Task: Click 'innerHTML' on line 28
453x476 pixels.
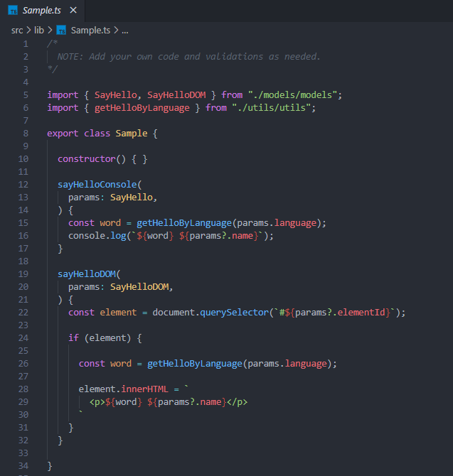Action: [x=144, y=389]
